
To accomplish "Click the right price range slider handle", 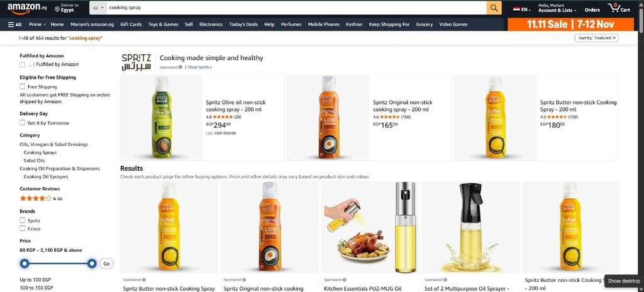I will (x=92, y=263).
